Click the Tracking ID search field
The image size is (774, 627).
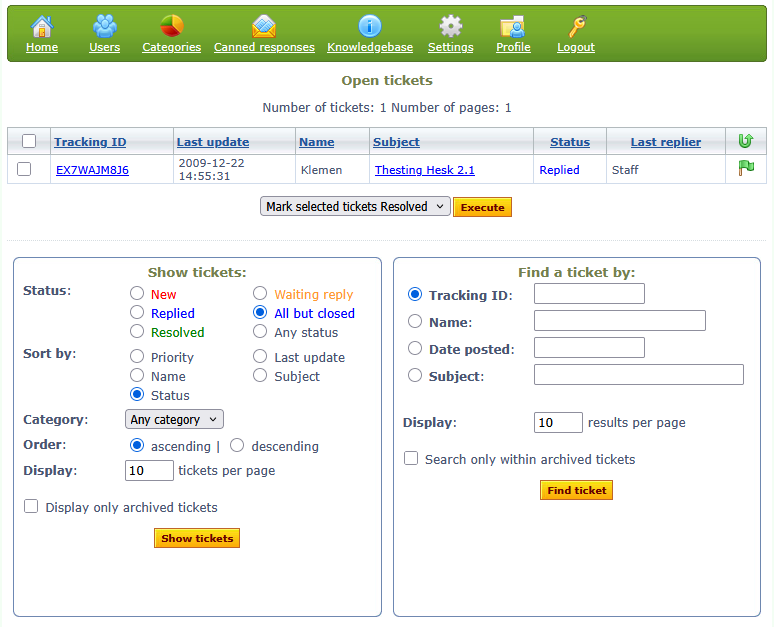point(589,294)
